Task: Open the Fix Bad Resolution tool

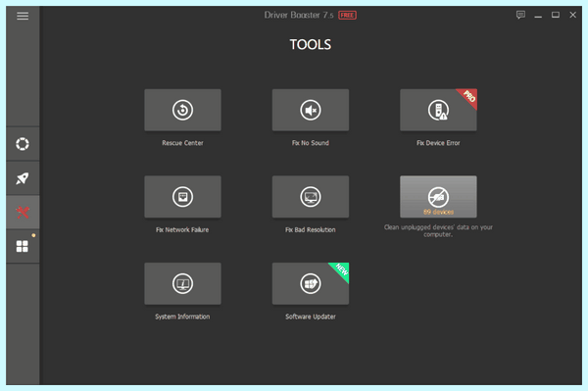Action: coord(311,197)
